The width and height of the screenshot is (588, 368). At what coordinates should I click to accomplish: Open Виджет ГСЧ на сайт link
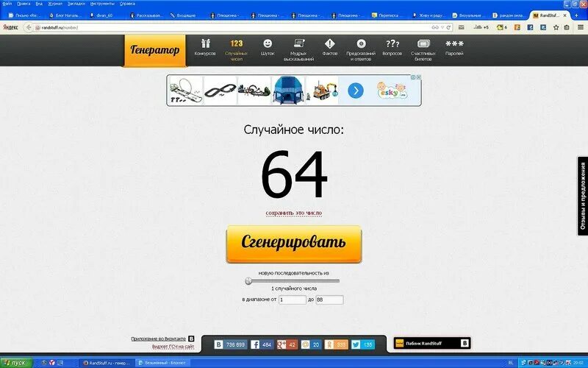click(x=173, y=347)
